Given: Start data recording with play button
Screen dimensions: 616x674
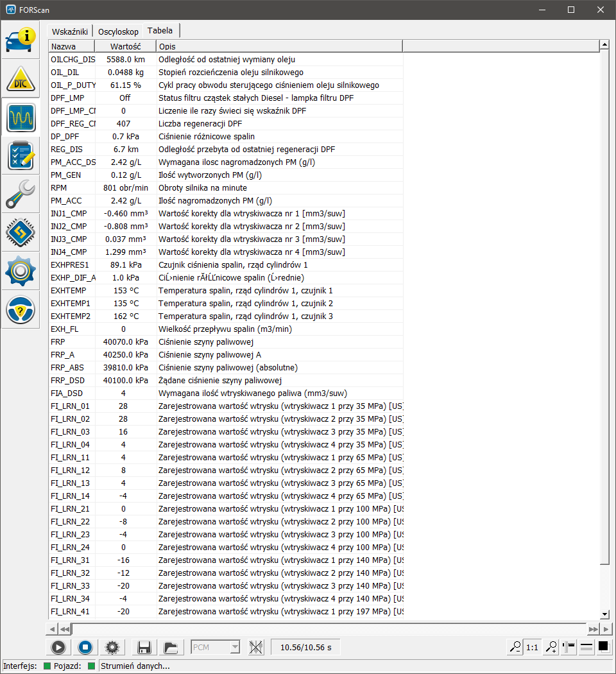Looking at the screenshot, I should point(58,647).
